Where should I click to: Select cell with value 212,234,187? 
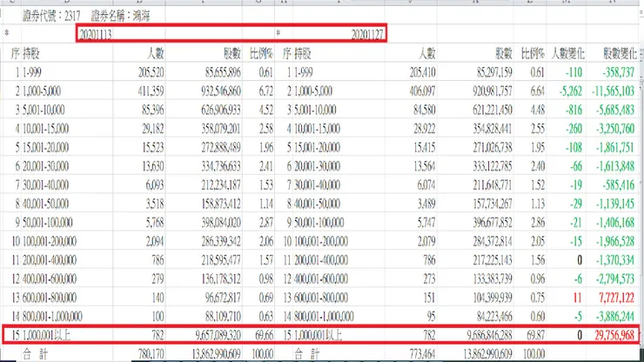click(x=221, y=185)
